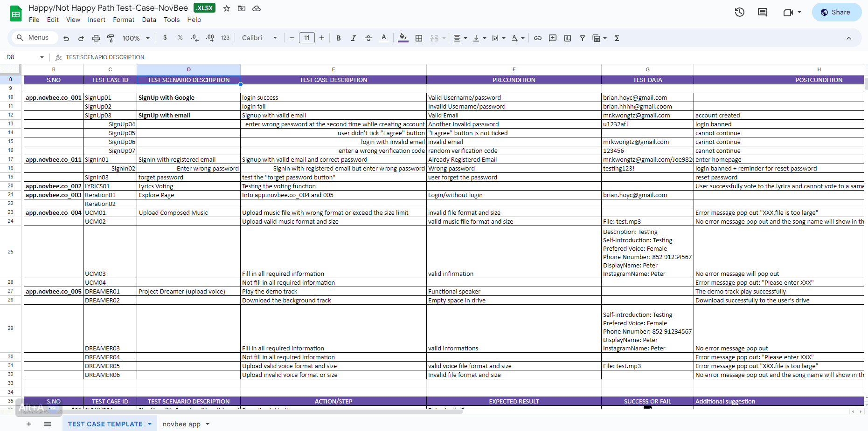Open zoom level dropdown
Viewport: 868px width, 431px height.
[x=136, y=38]
